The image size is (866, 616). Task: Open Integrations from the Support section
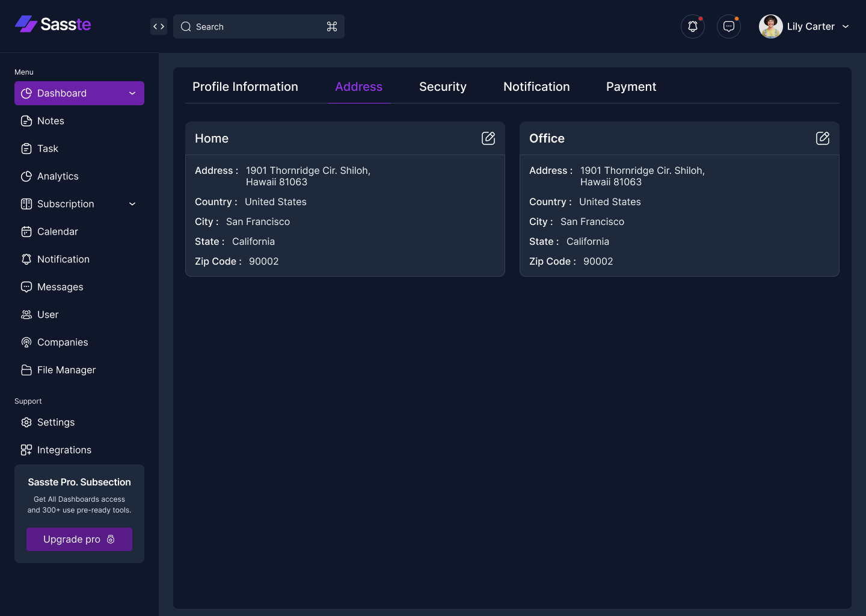pyautogui.click(x=64, y=450)
